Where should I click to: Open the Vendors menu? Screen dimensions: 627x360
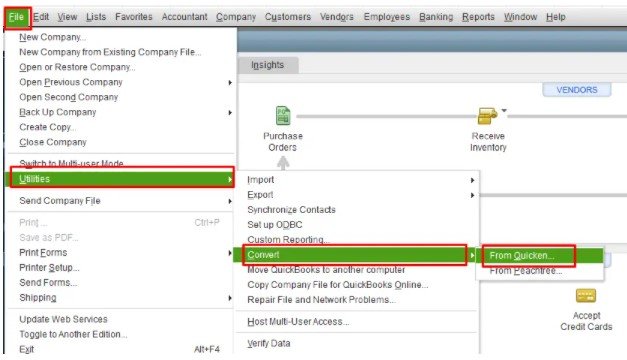pyautogui.click(x=337, y=17)
